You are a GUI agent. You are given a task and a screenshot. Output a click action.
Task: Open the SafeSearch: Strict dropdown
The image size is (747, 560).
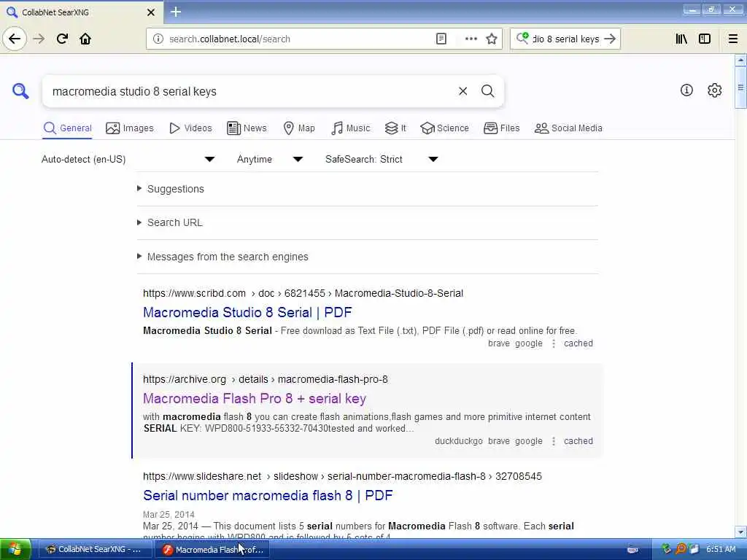click(382, 160)
